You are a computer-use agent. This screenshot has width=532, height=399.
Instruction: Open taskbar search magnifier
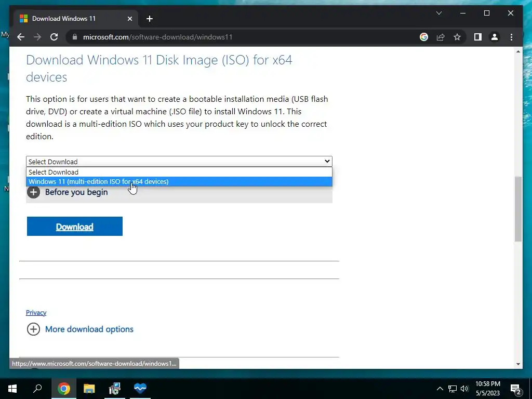[37, 389]
